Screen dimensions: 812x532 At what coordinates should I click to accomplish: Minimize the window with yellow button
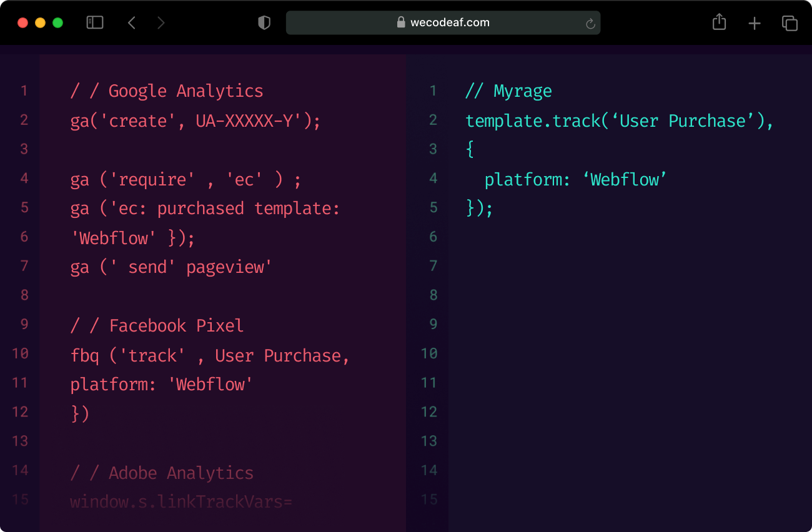(40, 23)
